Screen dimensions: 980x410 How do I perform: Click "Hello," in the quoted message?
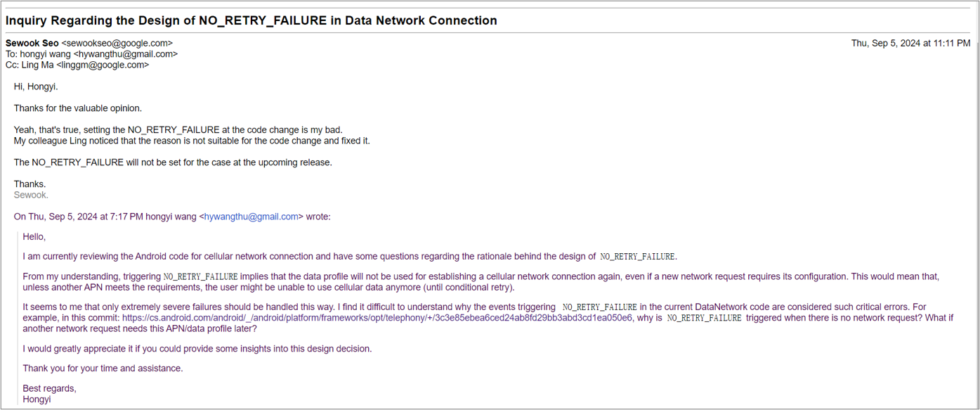pos(34,236)
